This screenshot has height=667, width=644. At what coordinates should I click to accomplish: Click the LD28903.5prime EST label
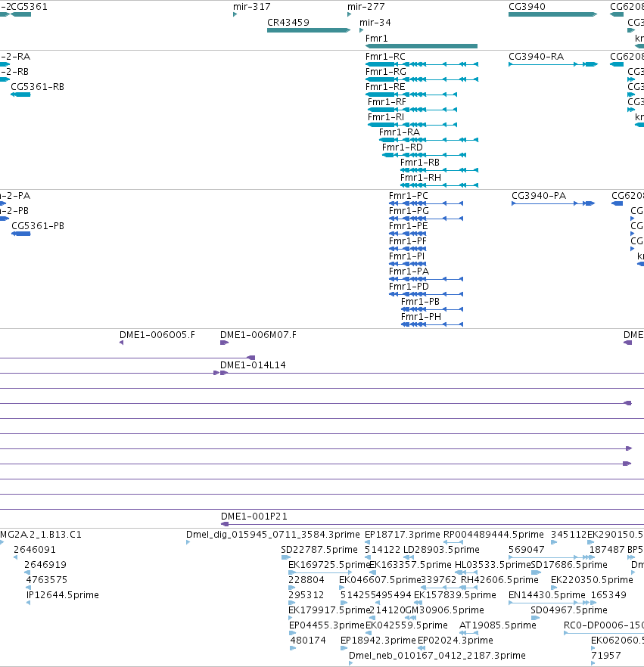tap(441, 550)
